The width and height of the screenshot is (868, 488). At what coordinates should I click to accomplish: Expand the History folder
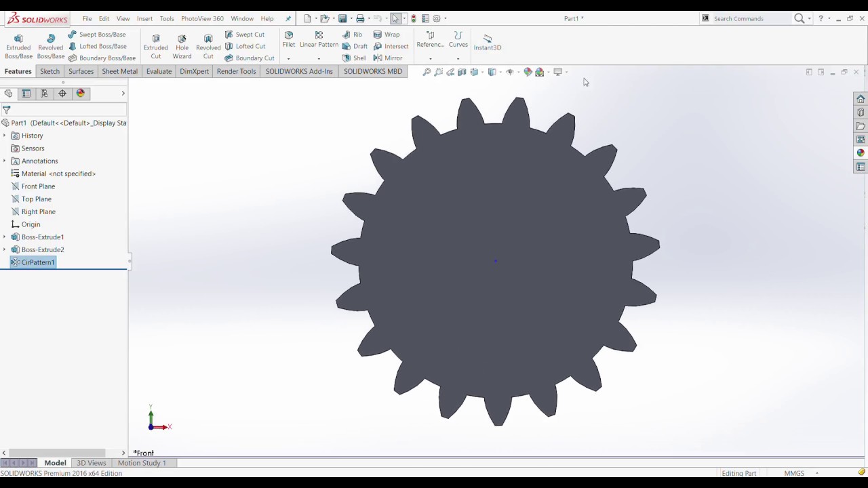click(x=5, y=136)
